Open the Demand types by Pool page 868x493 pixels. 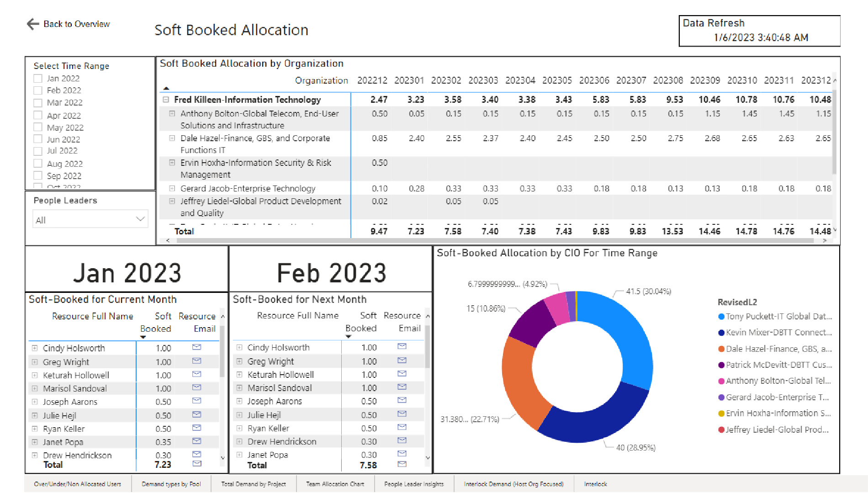pos(171,483)
